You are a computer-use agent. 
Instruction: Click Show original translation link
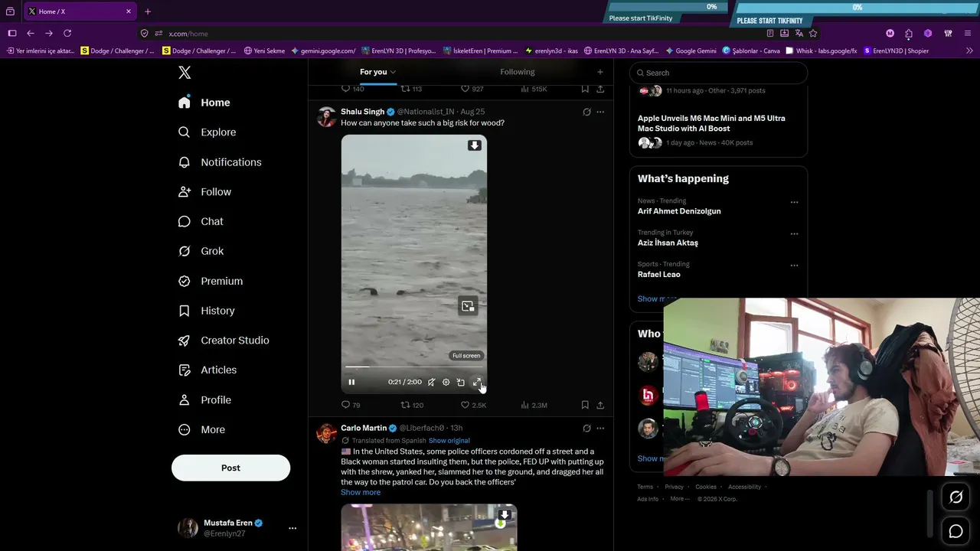pos(449,441)
